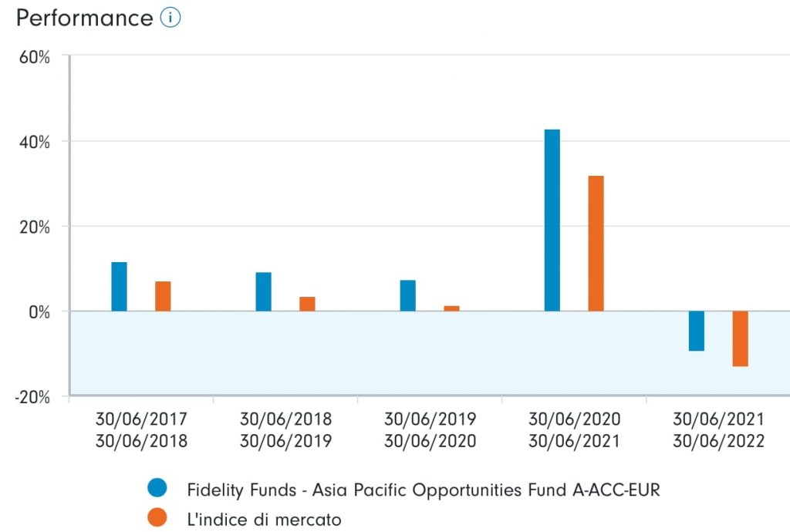Screen dimensions: 790x532
Task: Click the tallest blue bar for 30/06/2020–30/06/2021
Action: click(x=552, y=221)
